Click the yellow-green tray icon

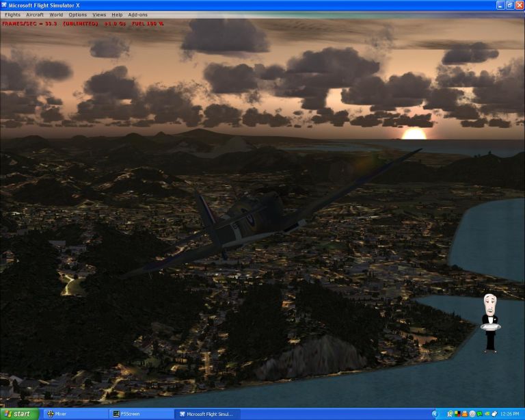487,414
